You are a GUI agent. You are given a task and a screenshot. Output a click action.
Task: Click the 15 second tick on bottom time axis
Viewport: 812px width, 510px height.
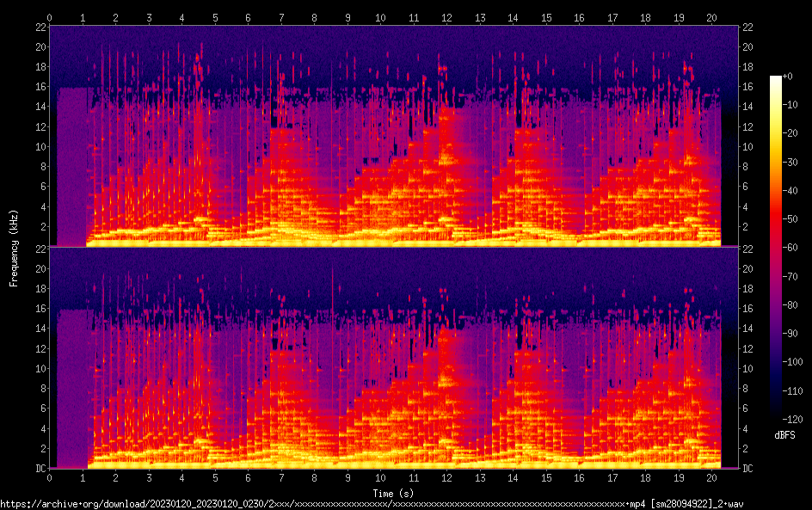click(546, 476)
